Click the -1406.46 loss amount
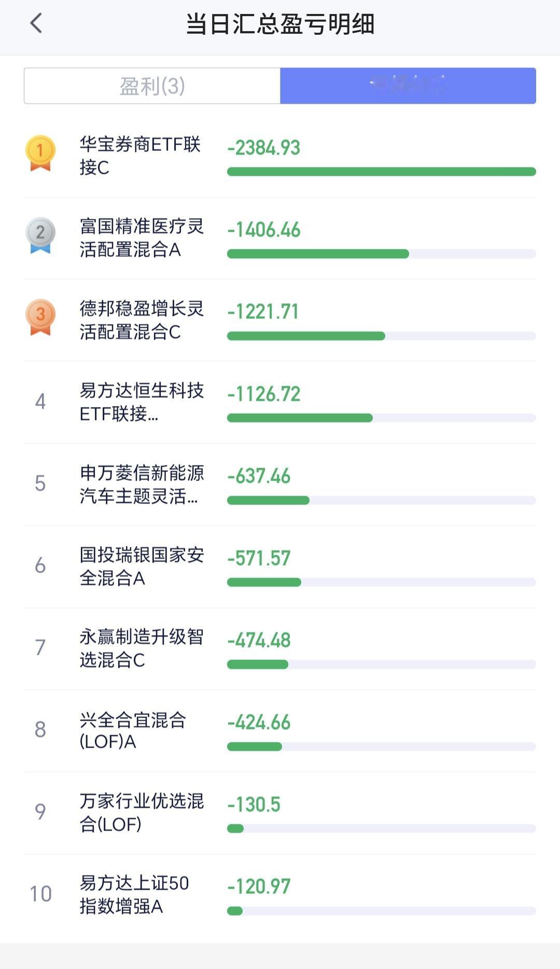The height and width of the screenshot is (969, 560). point(264,230)
